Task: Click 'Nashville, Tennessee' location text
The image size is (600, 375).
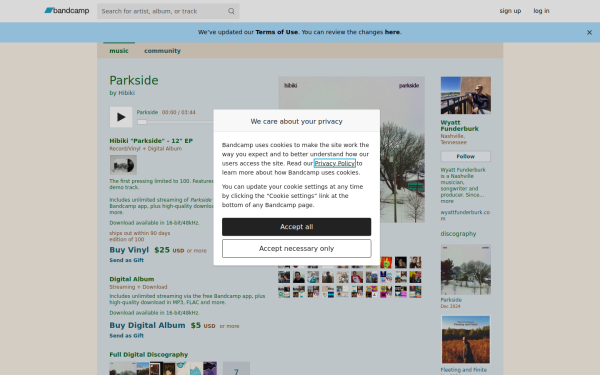Action: 453,139
